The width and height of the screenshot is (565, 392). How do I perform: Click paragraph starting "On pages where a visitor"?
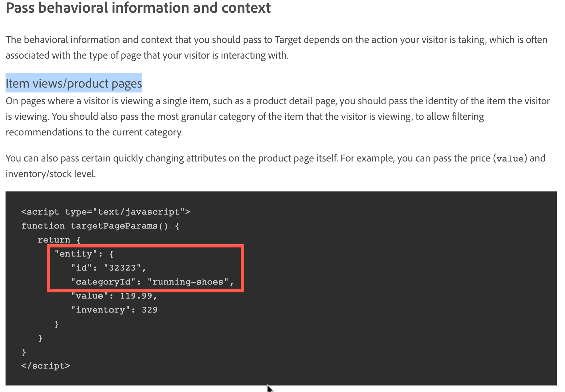click(278, 117)
